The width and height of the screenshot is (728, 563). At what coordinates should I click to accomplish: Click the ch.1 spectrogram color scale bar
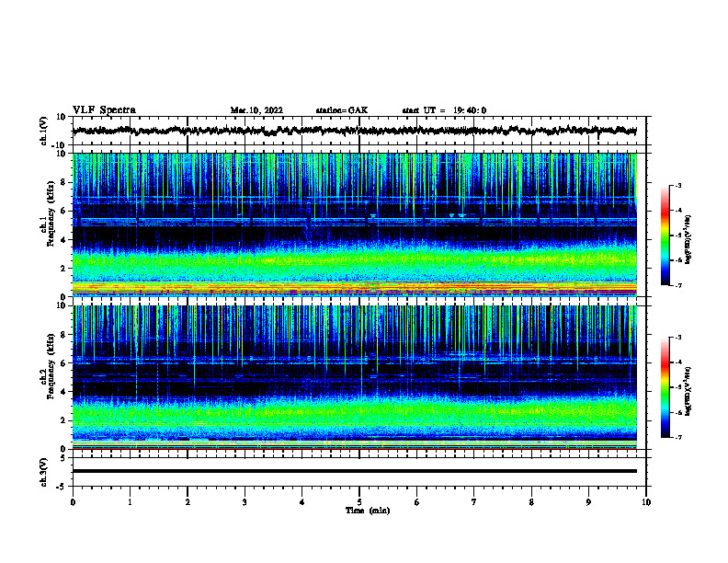[x=665, y=236]
